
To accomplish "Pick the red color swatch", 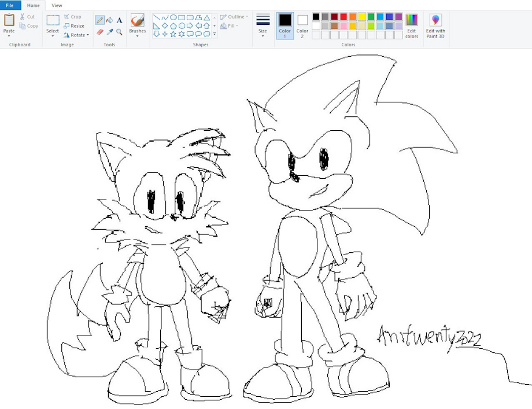I will click(343, 17).
